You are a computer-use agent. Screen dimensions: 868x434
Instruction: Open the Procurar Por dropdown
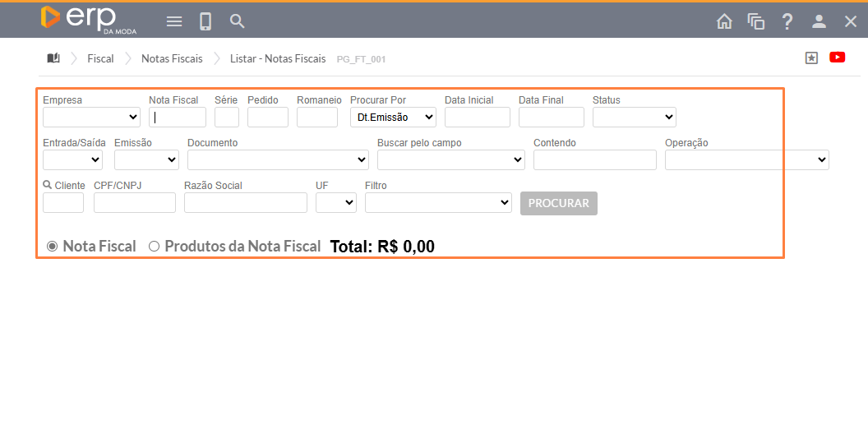click(393, 118)
